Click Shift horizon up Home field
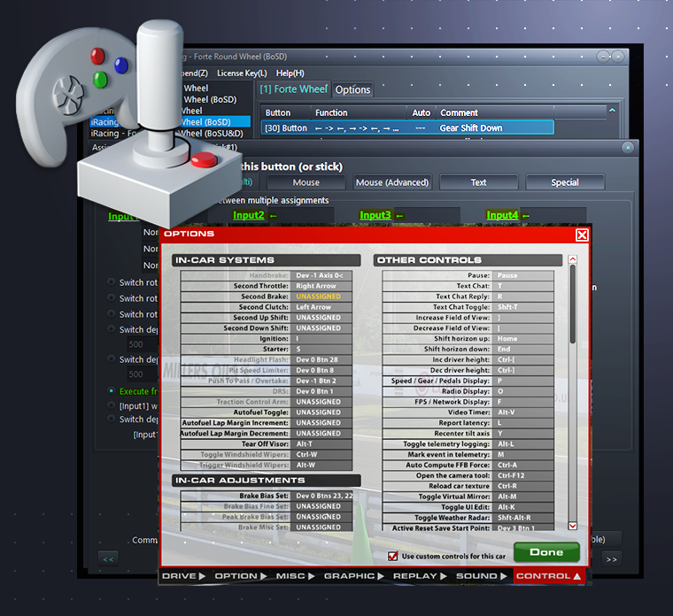This screenshot has width=673, height=616. [x=522, y=338]
